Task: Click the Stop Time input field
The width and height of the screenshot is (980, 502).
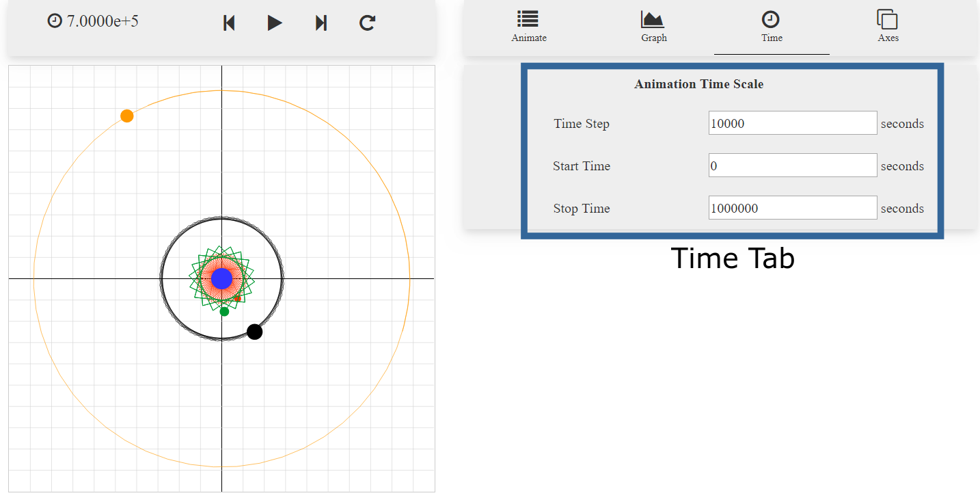Action: [x=793, y=208]
